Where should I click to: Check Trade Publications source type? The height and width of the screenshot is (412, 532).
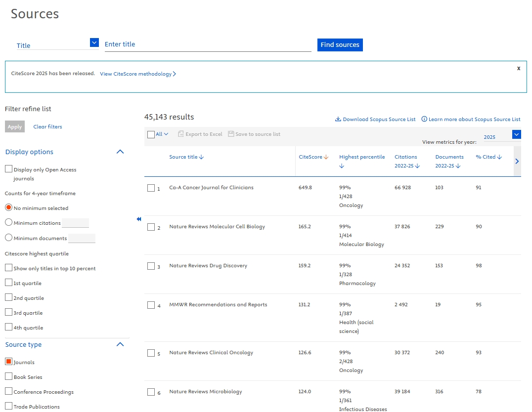(9, 406)
